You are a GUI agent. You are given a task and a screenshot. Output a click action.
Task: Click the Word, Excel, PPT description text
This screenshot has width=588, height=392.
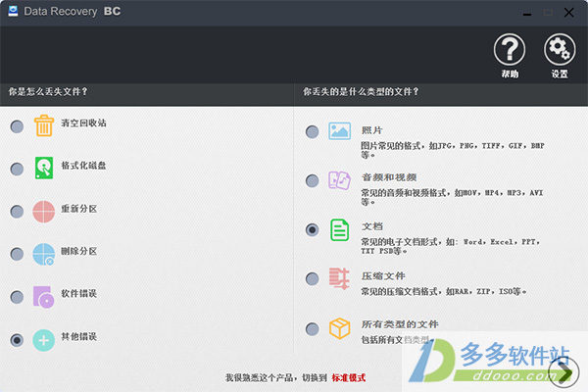point(451,246)
